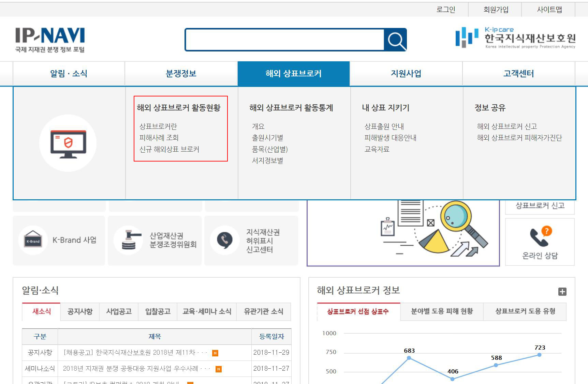Open 내 상표 지키기 heading
The width and height of the screenshot is (588, 384).
[386, 108]
